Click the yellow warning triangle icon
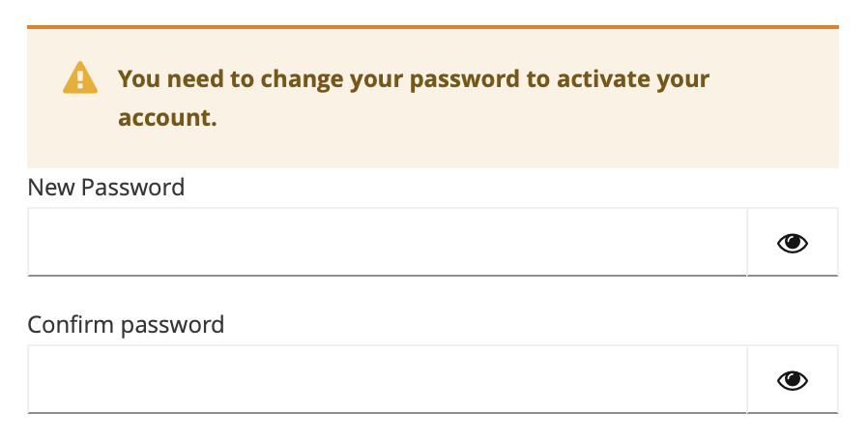 point(80,77)
